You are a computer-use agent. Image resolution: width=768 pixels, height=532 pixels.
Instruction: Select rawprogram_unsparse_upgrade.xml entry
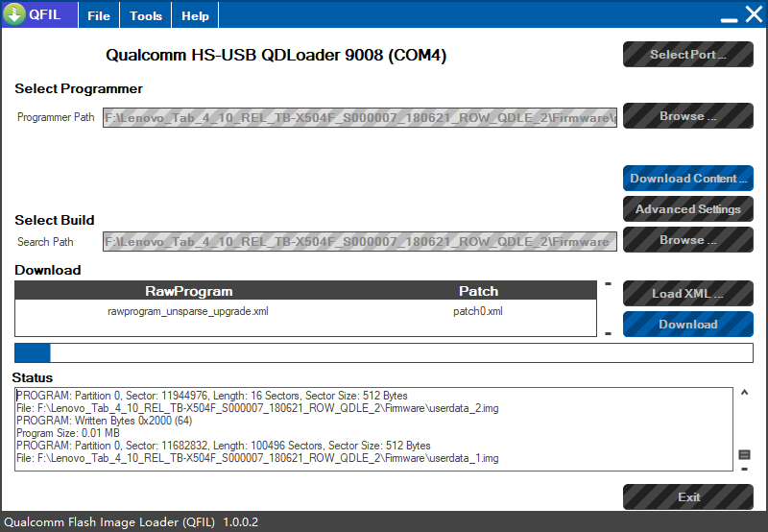[188, 311]
